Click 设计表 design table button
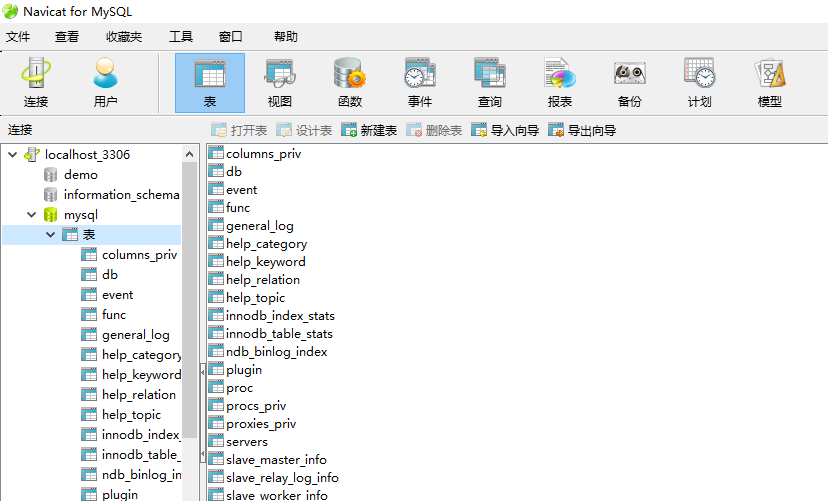 304,130
